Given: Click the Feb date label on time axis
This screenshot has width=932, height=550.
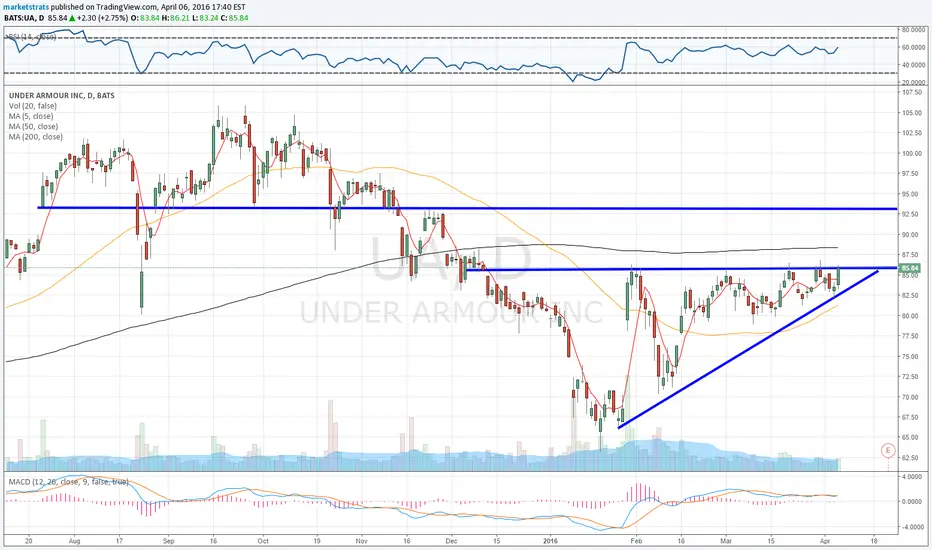Looking at the screenshot, I should pyautogui.click(x=636, y=541).
